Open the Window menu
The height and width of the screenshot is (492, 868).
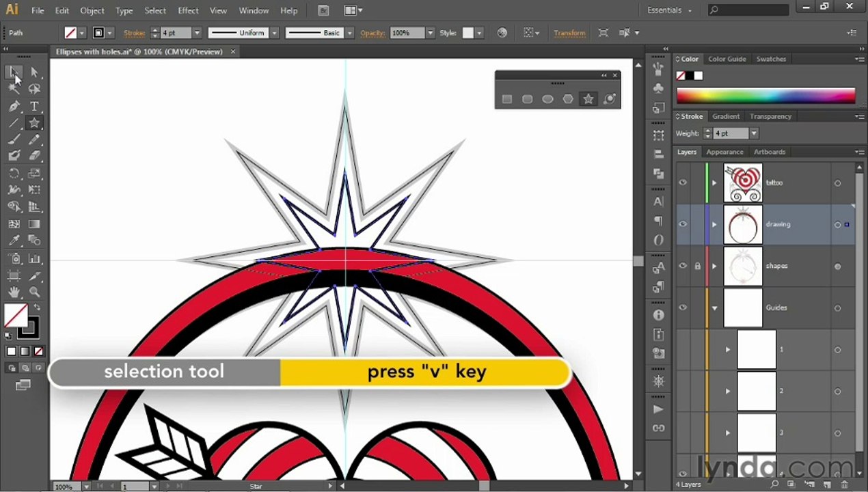[x=254, y=10]
